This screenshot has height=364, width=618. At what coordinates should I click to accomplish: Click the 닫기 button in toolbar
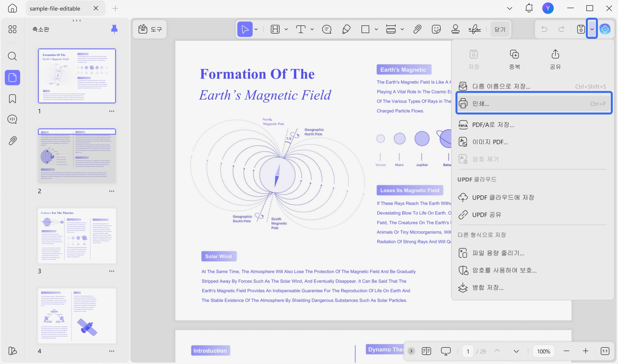tap(500, 29)
